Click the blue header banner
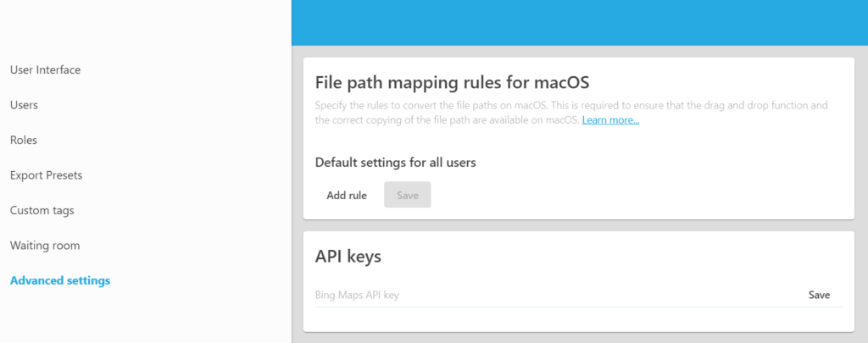This screenshot has width=868, height=343. 578,22
